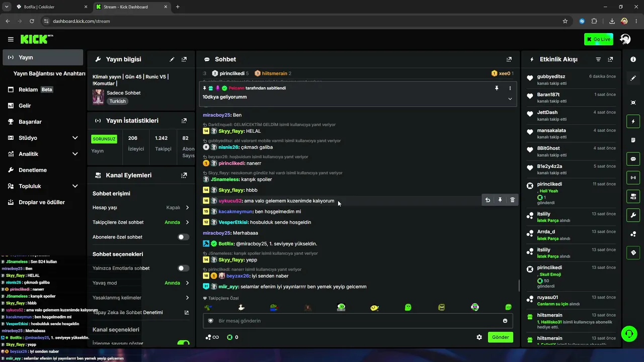Image resolution: width=644 pixels, height=362 pixels.
Task: Pop out the Yayın İstatistikleri panel
Action: point(184,121)
